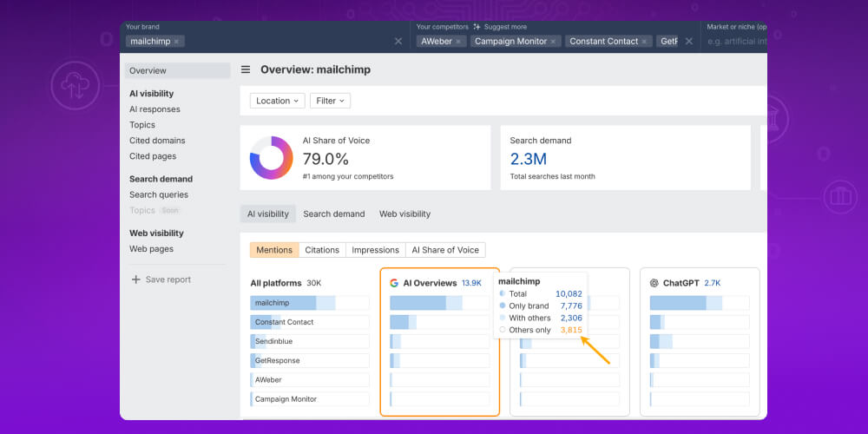Image resolution: width=868 pixels, height=434 pixels.
Task: Select the Citations metric toggle
Action: click(322, 250)
